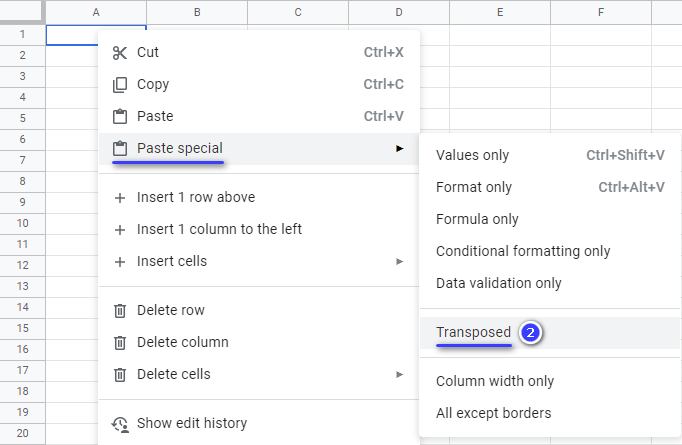The image size is (682, 445).
Task: Expand the Paste special submenu arrow
Action: pyautogui.click(x=400, y=148)
